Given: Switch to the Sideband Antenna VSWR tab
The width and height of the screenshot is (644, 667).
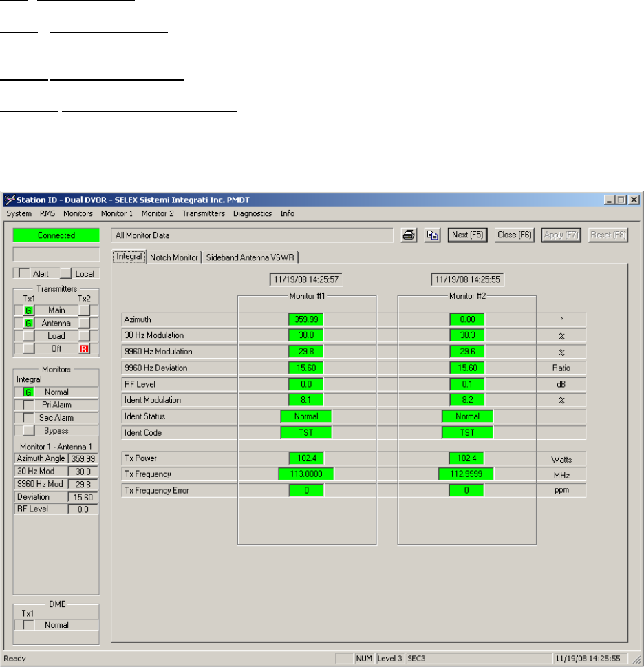Looking at the screenshot, I should (x=250, y=257).
